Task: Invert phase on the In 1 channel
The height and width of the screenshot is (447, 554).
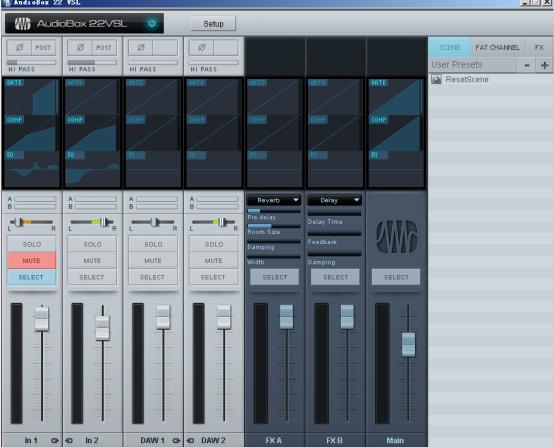Action: (x=19, y=47)
